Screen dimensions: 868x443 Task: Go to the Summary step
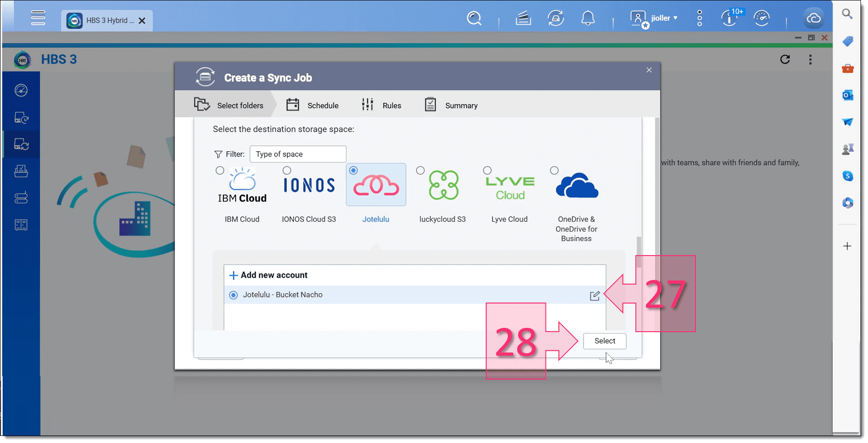pos(451,104)
